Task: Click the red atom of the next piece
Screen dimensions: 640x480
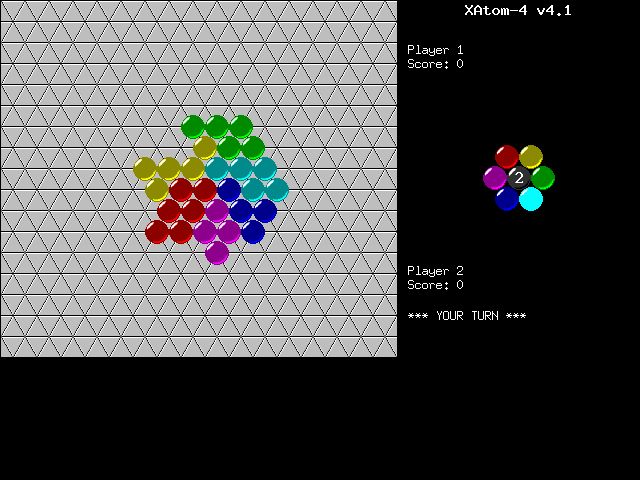Action: [x=507, y=157]
